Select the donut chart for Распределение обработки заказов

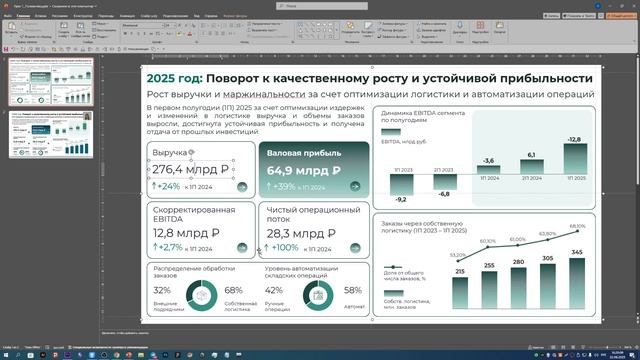click(x=202, y=296)
